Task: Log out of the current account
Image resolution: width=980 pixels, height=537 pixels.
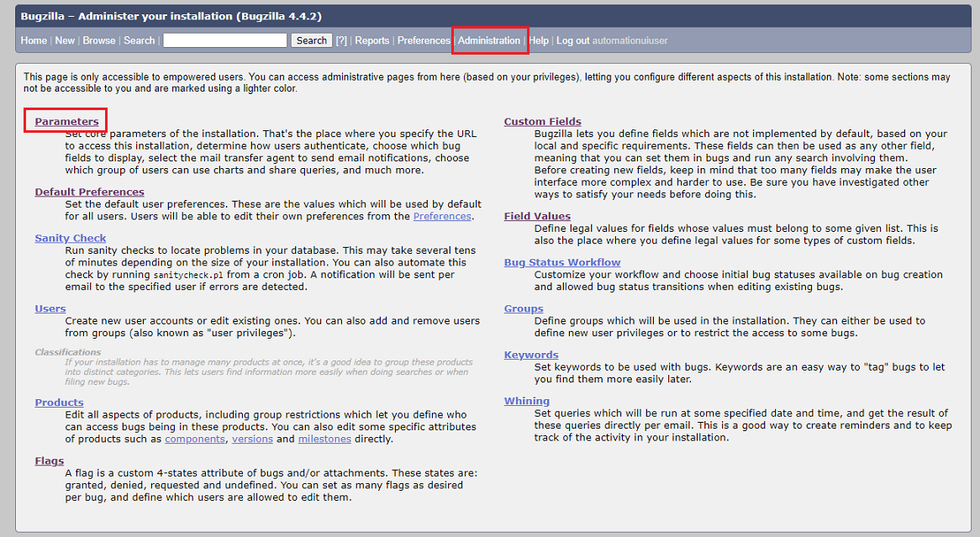Action: (x=572, y=40)
